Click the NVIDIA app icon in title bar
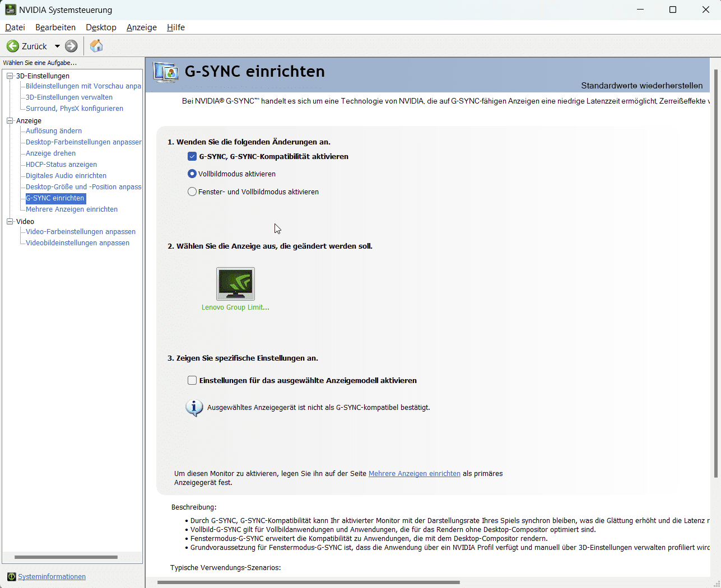Viewport: 721px width, 588px height. pyautogui.click(x=10, y=10)
